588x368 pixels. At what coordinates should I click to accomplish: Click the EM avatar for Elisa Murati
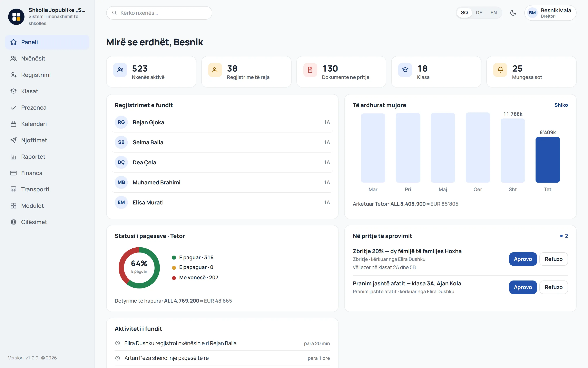(121, 202)
